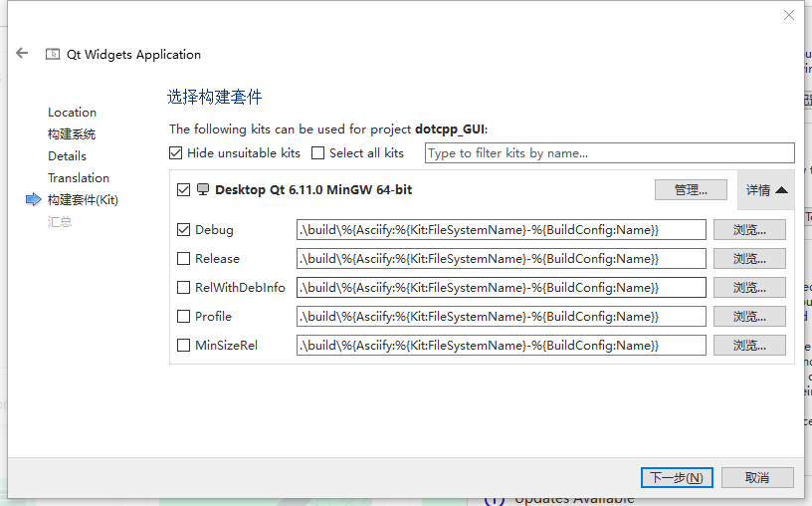Viewport: 812px width, 506px height.
Task: Enable Select all kits checkbox
Action: [318, 153]
